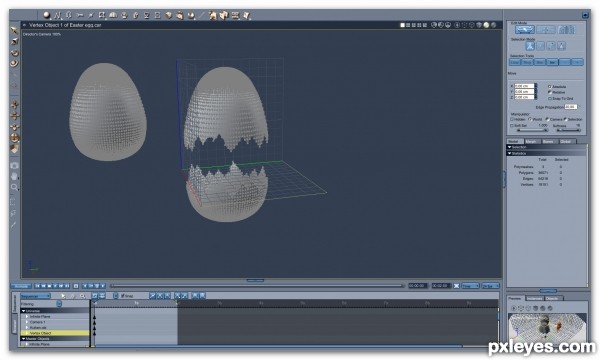Jump to first frame playback button
Screen dimensions: 600x360
click(x=38, y=286)
